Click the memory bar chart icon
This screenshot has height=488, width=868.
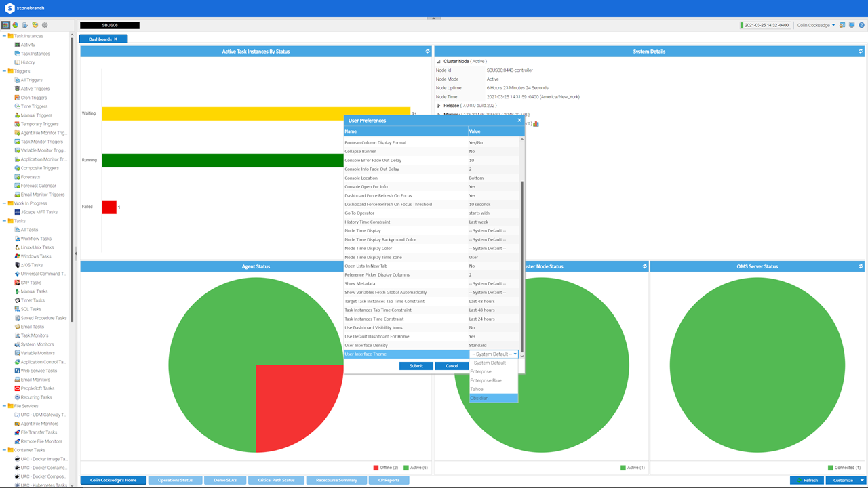536,124
